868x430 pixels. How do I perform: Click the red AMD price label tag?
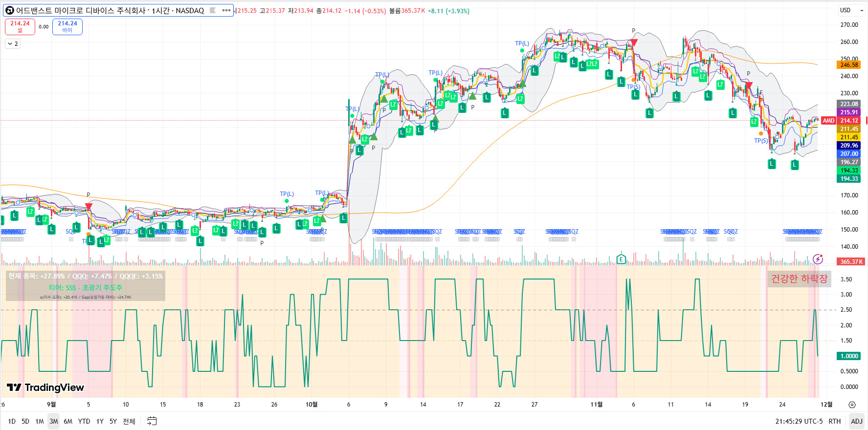tap(828, 121)
